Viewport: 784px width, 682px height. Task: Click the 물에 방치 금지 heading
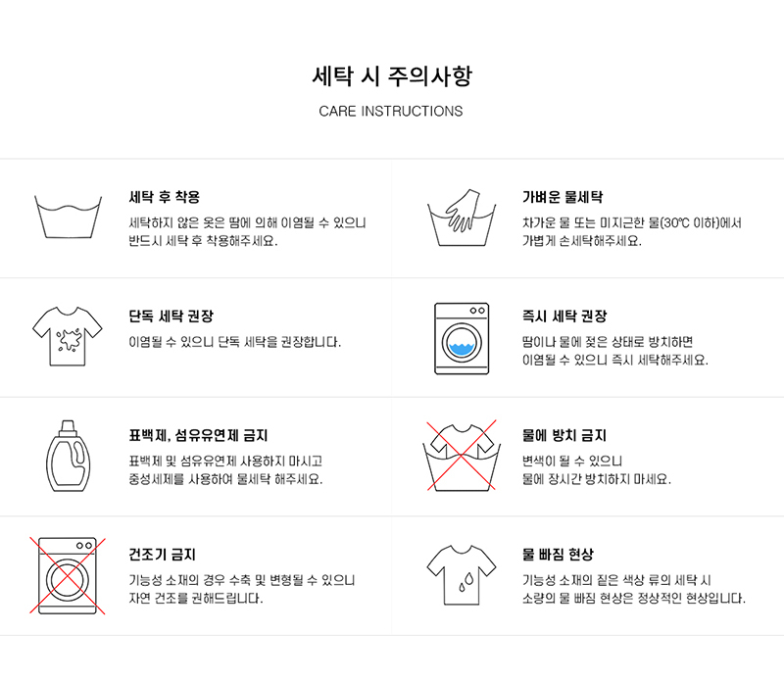pyautogui.click(x=564, y=436)
